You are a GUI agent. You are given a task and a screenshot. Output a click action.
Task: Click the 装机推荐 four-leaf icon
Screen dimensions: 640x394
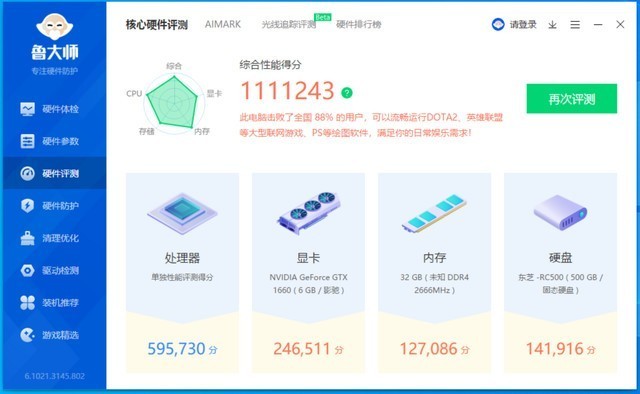point(27,303)
